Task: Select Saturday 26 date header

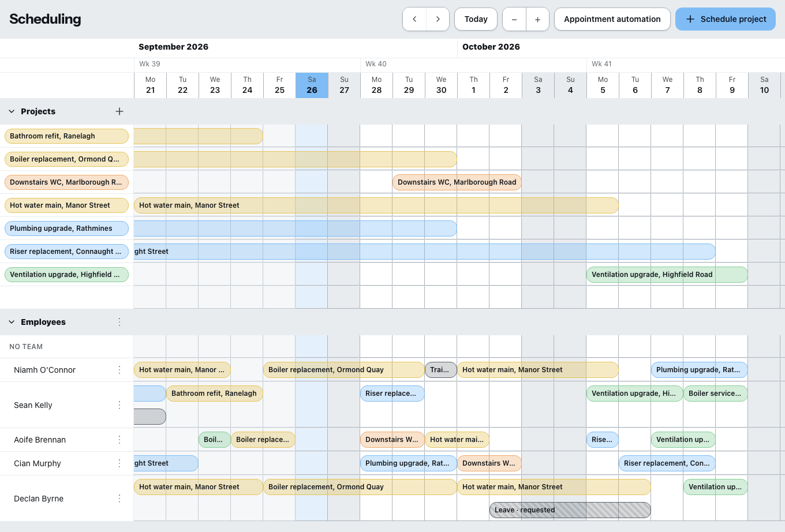Action: click(312, 85)
